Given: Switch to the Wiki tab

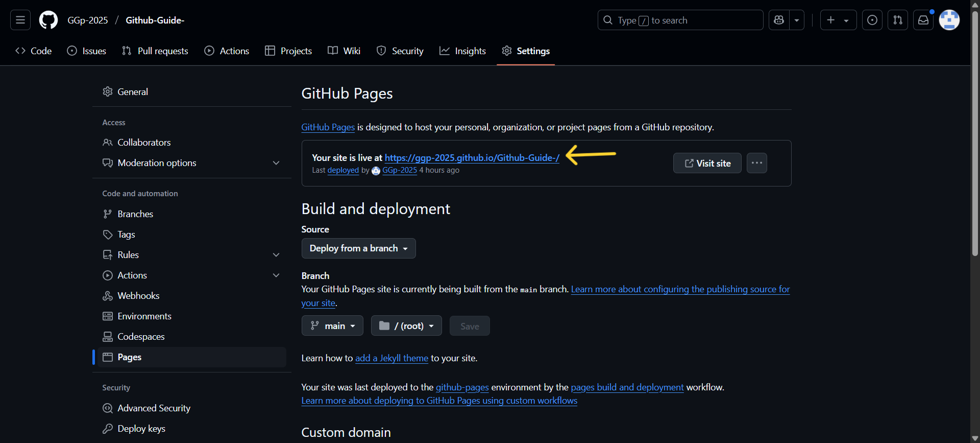Looking at the screenshot, I should coord(344,51).
